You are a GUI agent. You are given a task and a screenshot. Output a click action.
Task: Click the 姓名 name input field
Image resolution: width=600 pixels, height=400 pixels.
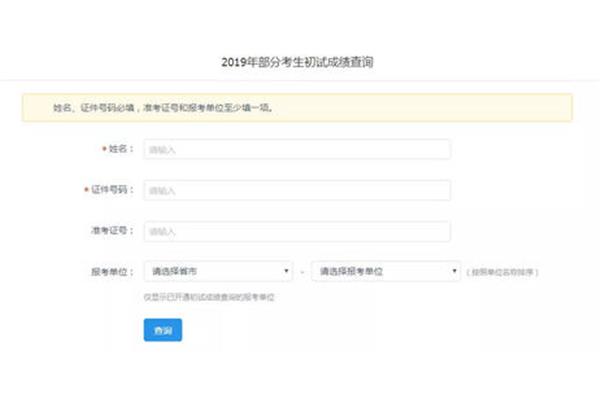297,149
